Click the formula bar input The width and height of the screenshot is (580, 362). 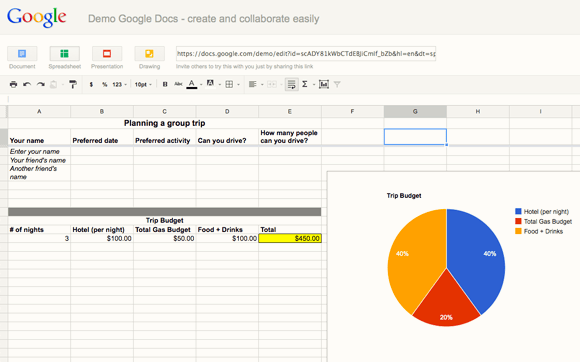[x=294, y=99]
